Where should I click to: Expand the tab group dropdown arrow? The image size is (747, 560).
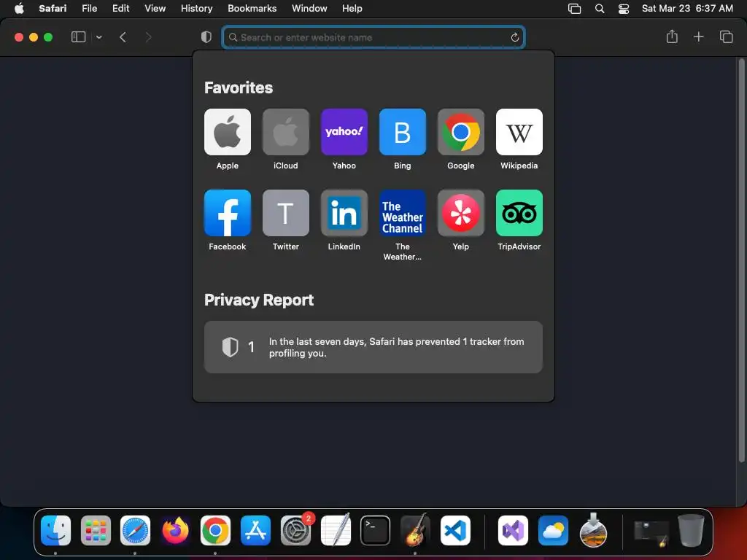99,37
